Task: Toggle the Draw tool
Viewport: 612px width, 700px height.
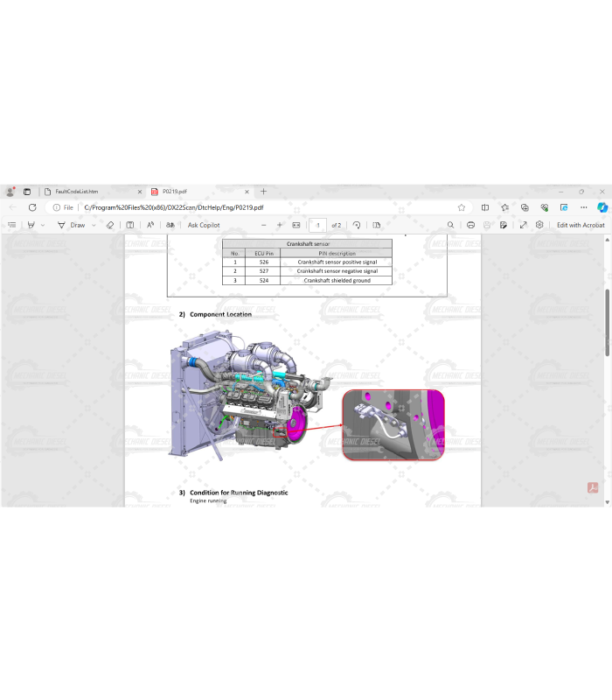Action: click(x=72, y=225)
